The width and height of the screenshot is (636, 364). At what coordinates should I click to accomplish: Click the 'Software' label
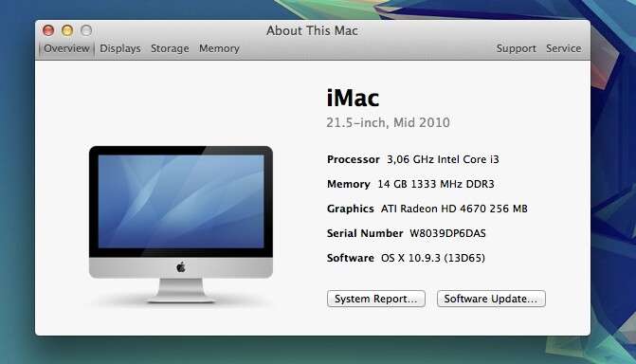pyautogui.click(x=351, y=258)
